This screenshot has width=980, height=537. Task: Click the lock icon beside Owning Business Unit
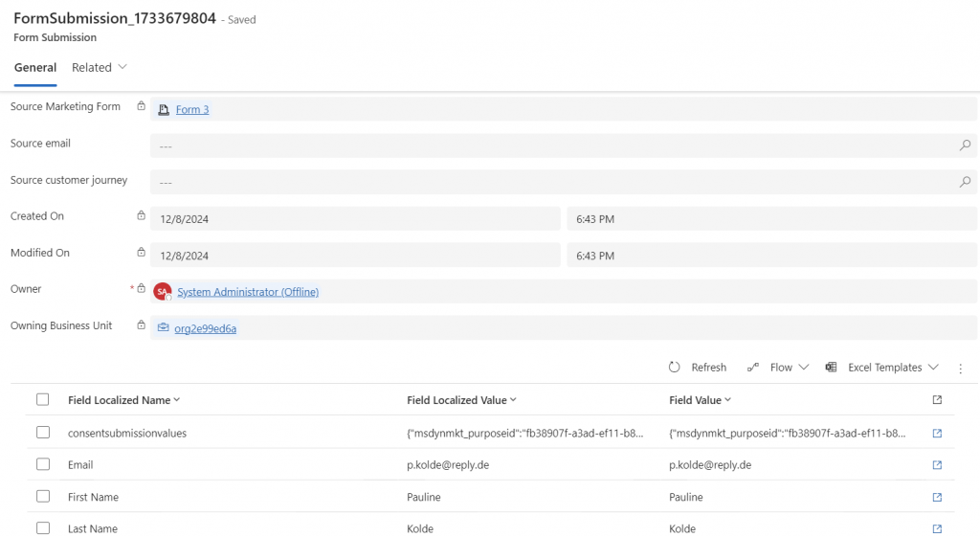(142, 325)
